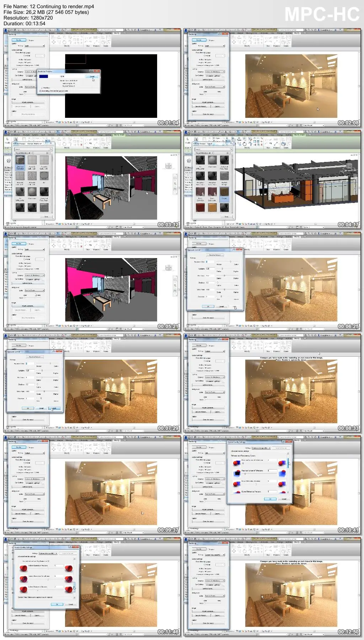
Task: Select Screen radio in 00:10:41 Rendering dialog
Action: pos(204,460)
